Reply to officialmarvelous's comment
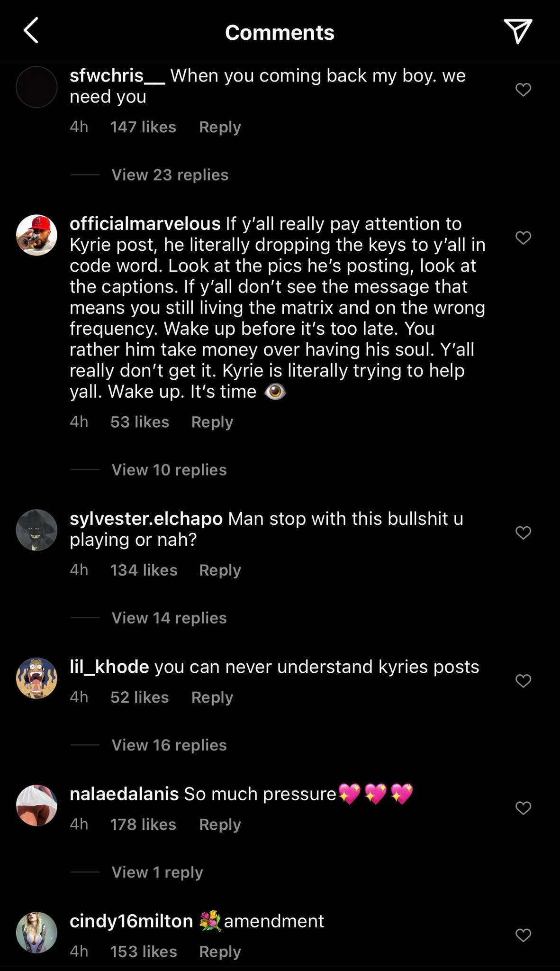560x971 pixels. coord(212,422)
